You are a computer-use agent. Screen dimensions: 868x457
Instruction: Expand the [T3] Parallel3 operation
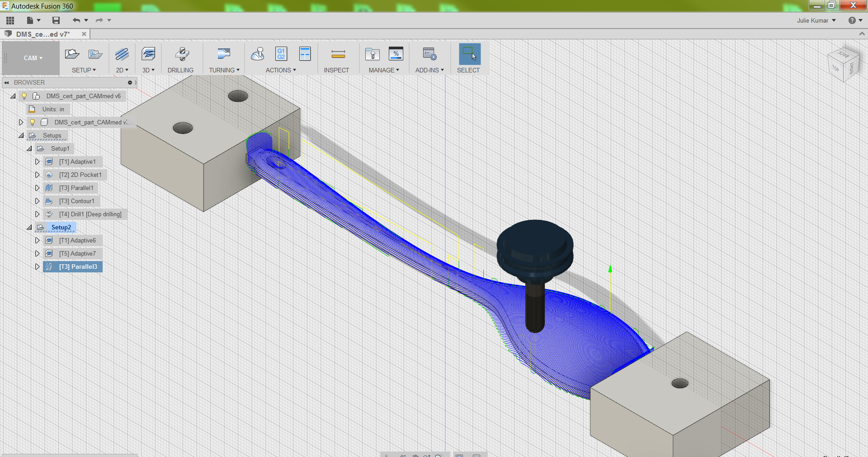(37, 267)
